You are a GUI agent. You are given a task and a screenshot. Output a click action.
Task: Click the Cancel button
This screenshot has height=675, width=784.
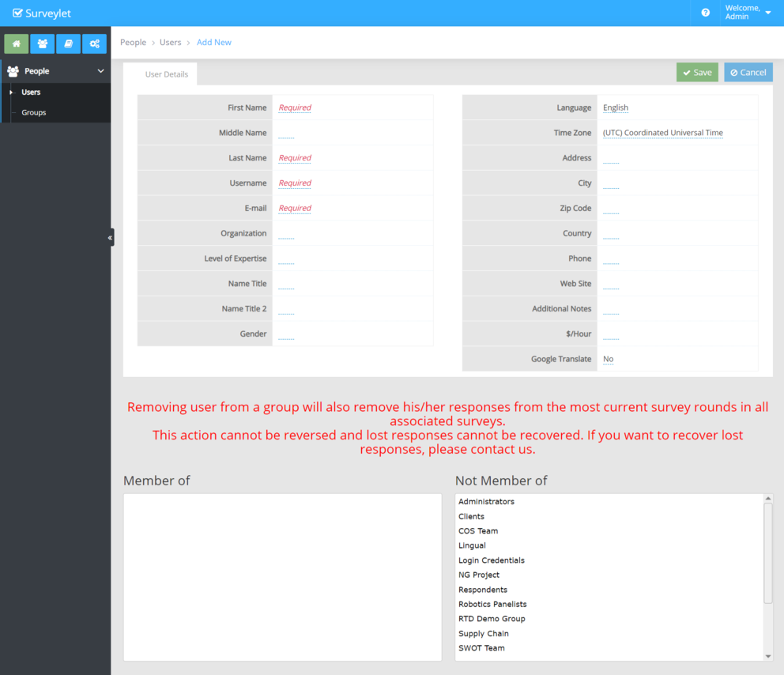[x=748, y=72]
